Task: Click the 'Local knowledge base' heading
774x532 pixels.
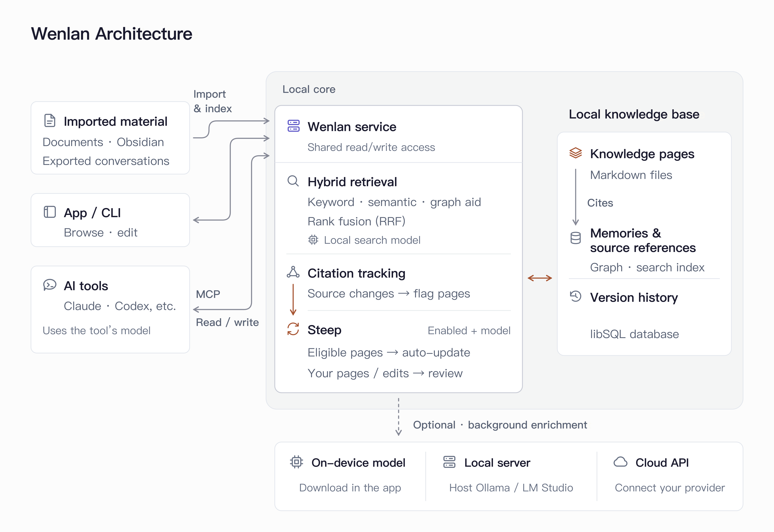Action: [634, 114]
